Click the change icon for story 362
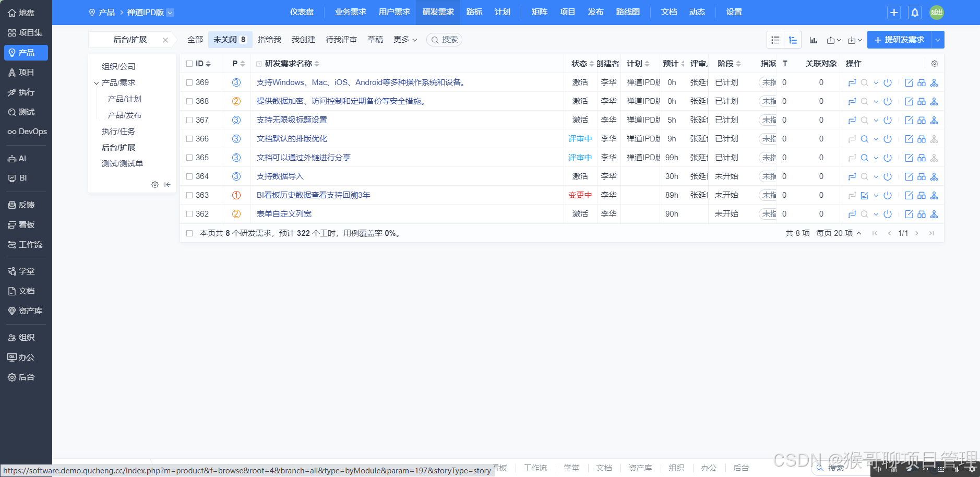This screenshot has height=477, width=980. [852, 214]
